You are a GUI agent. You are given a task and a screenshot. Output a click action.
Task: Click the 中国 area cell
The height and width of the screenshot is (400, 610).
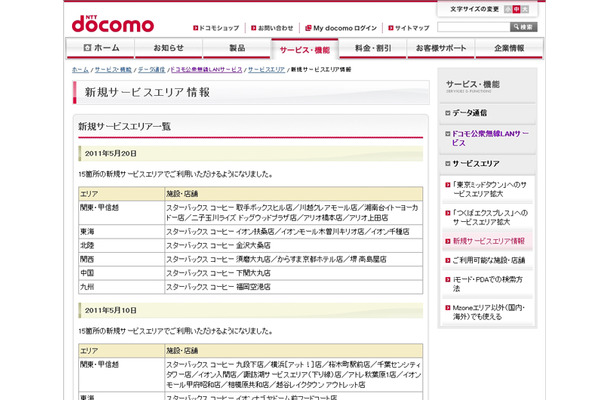coord(121,273)
